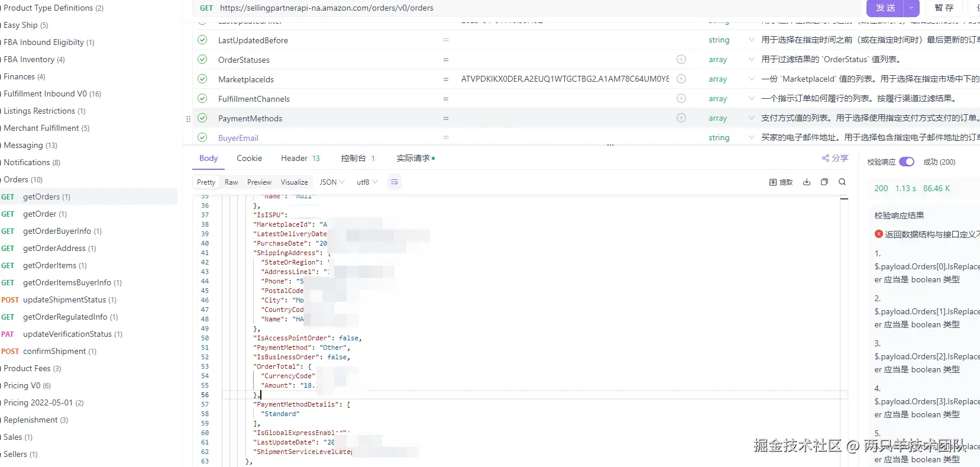Viewport: 980px width, 467px height.
Task: Switch to the Cookie tab
Action: [x=249, y=158]
